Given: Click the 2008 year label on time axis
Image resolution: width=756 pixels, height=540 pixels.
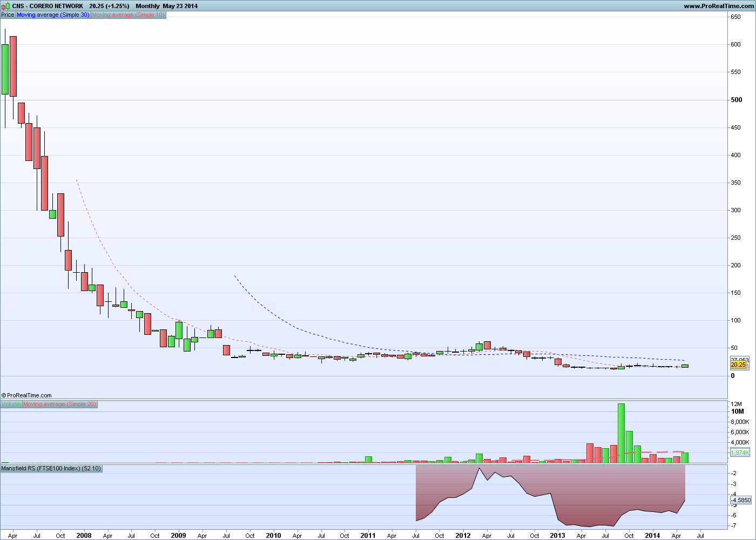Looking at the screenshot, I should click(x=84, y=536).
